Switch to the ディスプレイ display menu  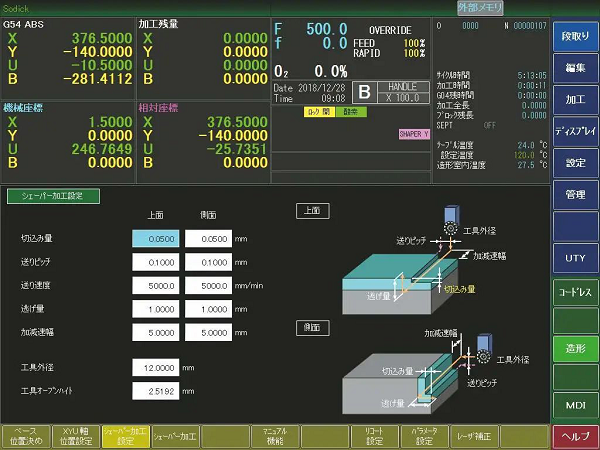click(575, 132)
